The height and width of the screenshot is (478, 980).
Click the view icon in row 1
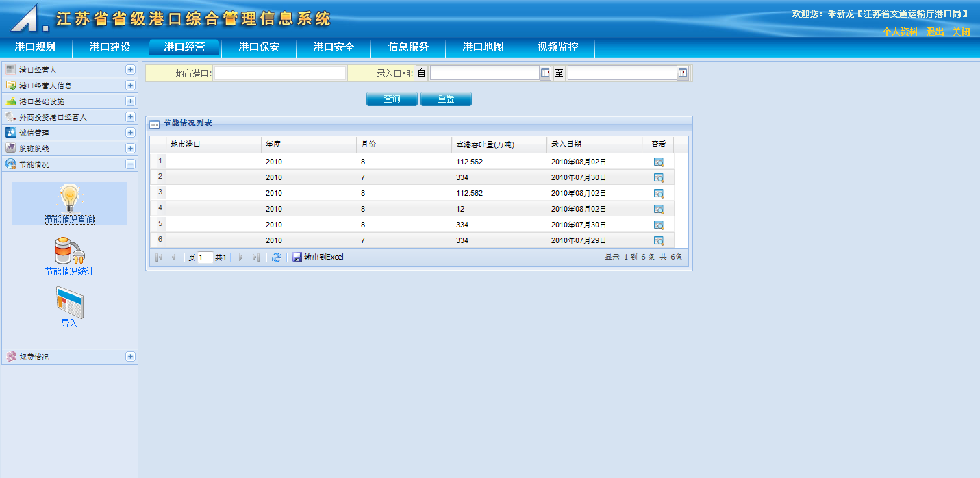click(x=658, y=162)
